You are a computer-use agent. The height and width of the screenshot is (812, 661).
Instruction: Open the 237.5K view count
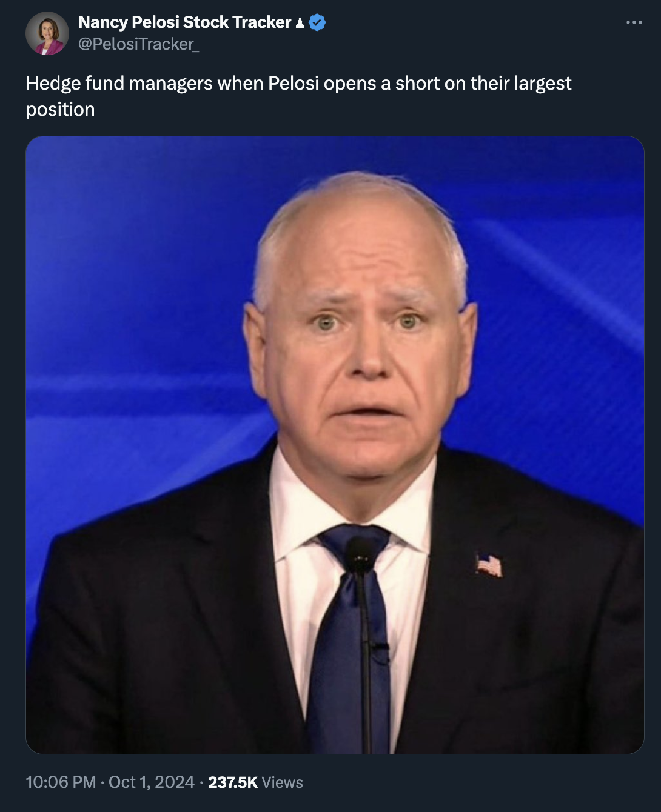[233, 782]
